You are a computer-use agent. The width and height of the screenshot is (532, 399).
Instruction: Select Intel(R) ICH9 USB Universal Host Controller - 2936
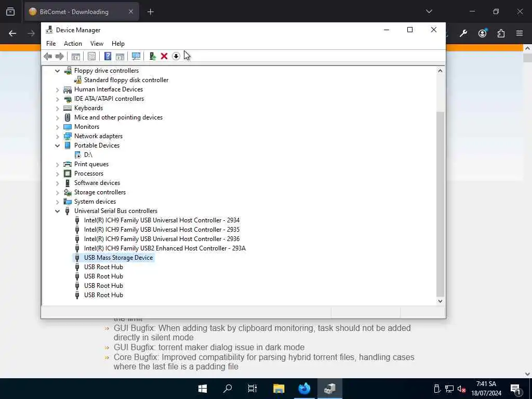[162, 239]
